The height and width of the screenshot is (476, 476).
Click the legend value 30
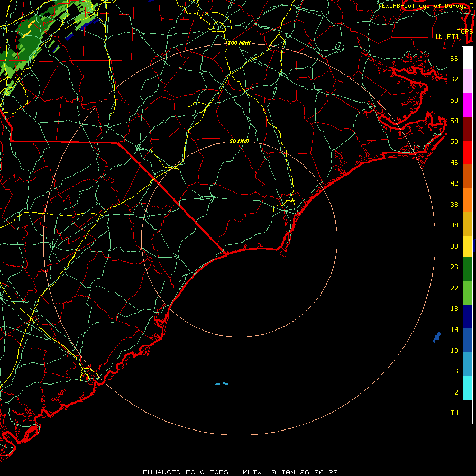(454, 246)
